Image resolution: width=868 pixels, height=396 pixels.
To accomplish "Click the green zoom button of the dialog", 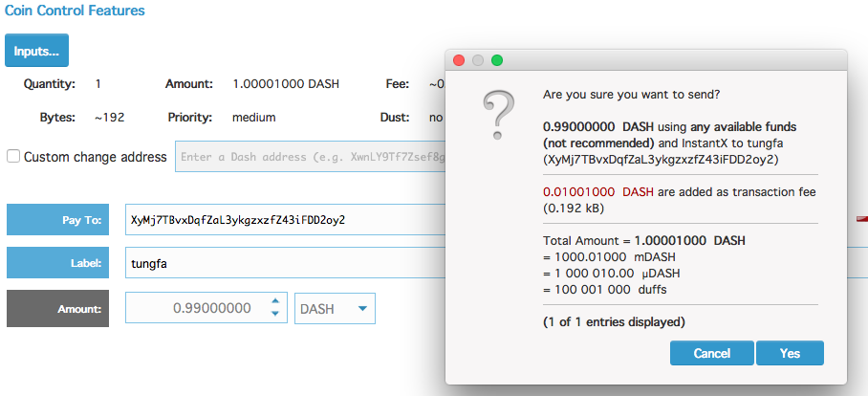I will 497,60.
